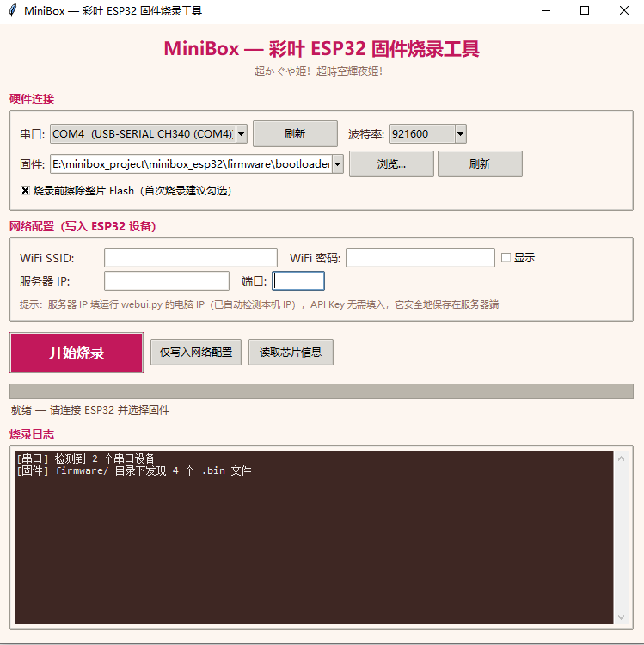Expand the firmware path dropdown arrow
The height and width of the screenshot is (645, 644).
(x=338, y=164)
